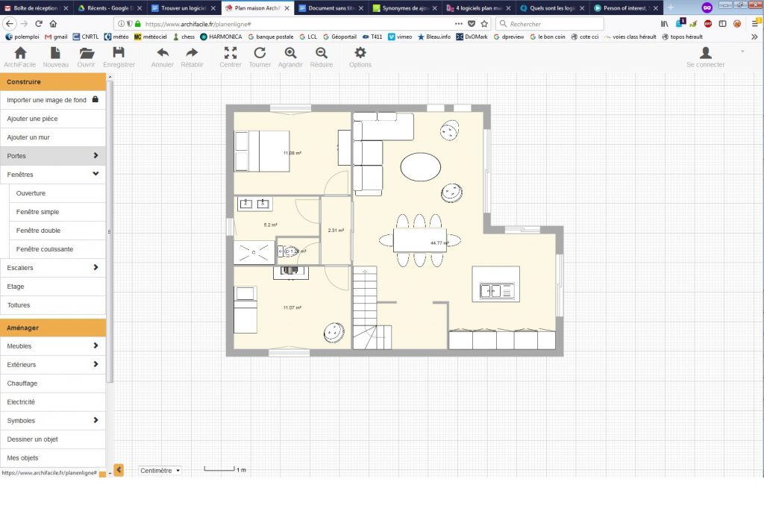This screenshot has width=764, height=532.
Task: Select Fenêtre simple
Action: [x=57, y=212]
